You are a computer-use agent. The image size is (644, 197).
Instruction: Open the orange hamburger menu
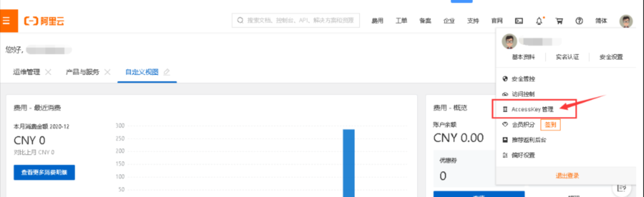point(7,21)
